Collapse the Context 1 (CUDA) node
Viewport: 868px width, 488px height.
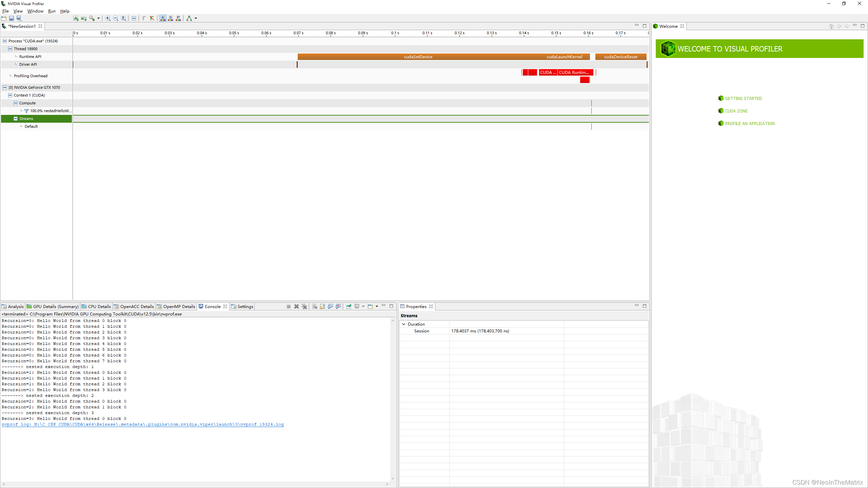pyautogui.click(x=10, y=95)
